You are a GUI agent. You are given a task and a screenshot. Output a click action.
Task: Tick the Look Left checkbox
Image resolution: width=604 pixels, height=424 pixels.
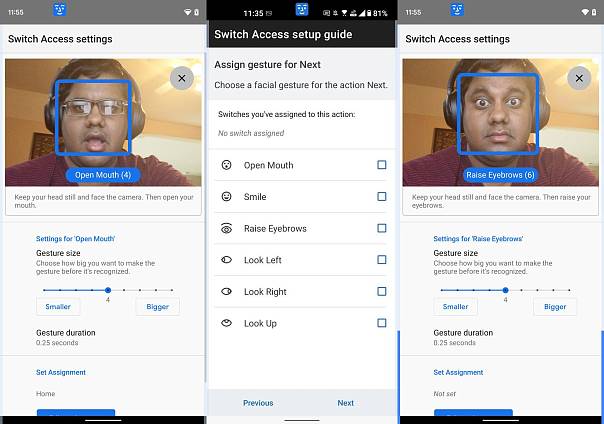382,260
